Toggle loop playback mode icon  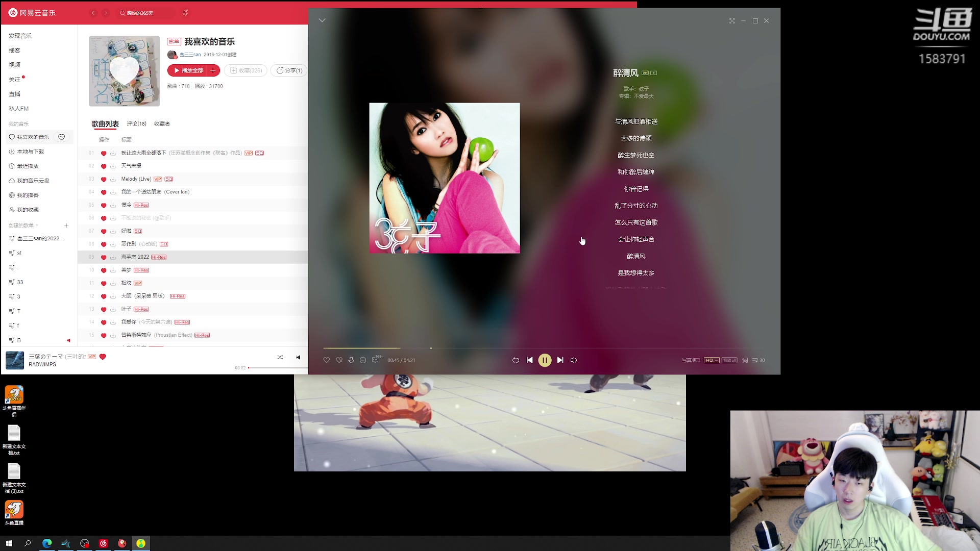pyautogui.click(x=516, y=360)
